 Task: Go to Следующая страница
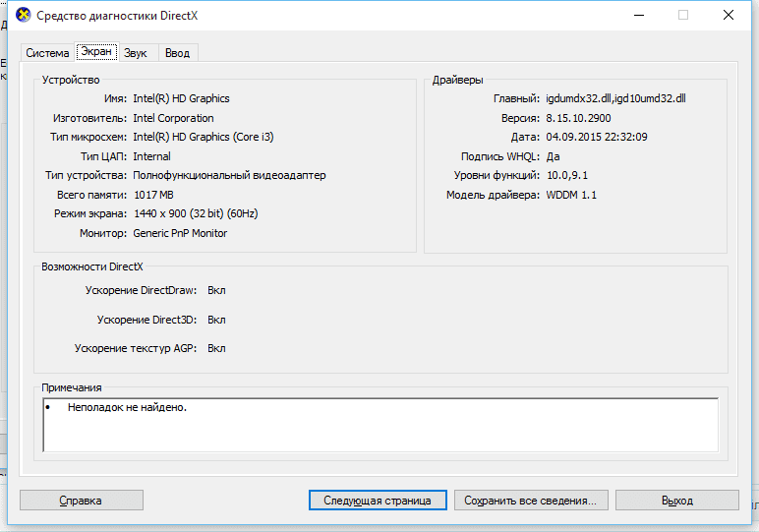click(378, 501)
